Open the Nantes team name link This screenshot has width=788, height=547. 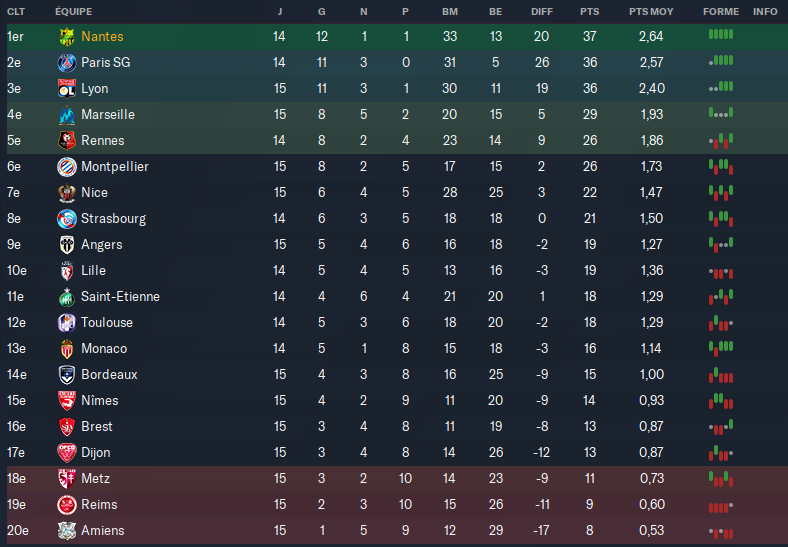pos(103,37)
